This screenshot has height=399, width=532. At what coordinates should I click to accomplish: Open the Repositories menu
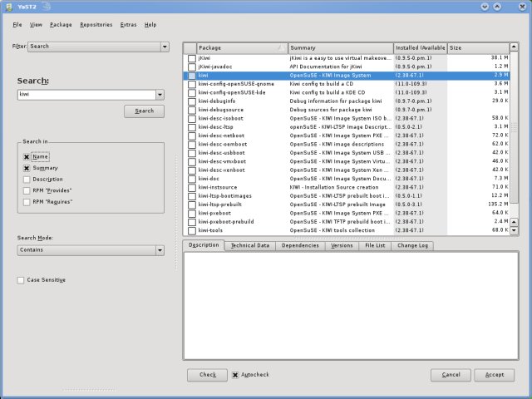96,25
